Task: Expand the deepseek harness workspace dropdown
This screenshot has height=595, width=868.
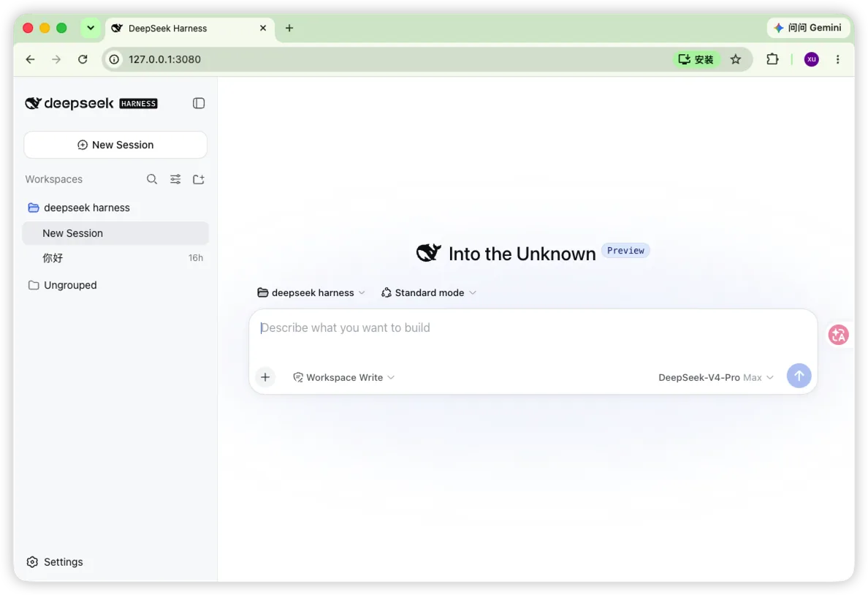Action: point(311,292)
